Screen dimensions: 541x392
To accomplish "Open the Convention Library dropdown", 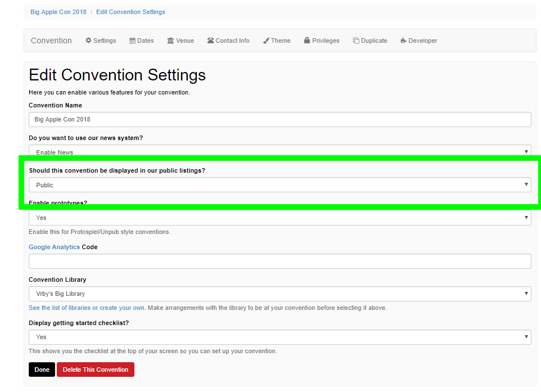I will [279, 294].
